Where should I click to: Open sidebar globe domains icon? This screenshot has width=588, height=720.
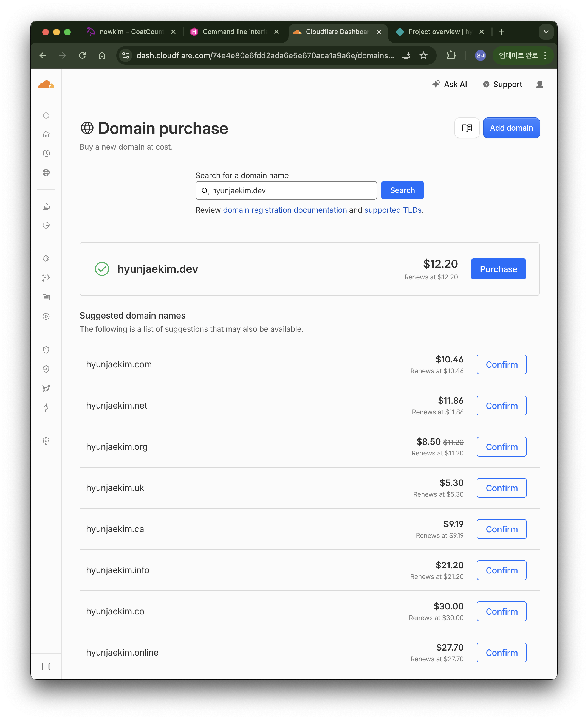point(46,173)
